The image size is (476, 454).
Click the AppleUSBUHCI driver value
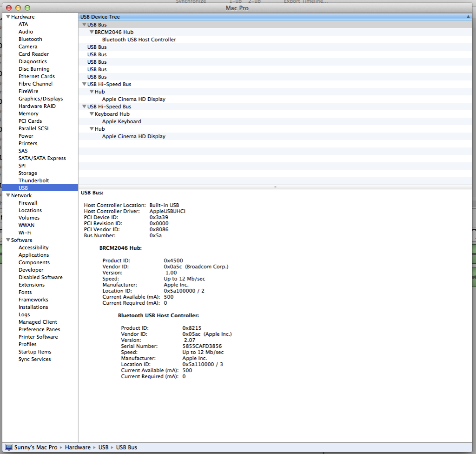point(167,211)
